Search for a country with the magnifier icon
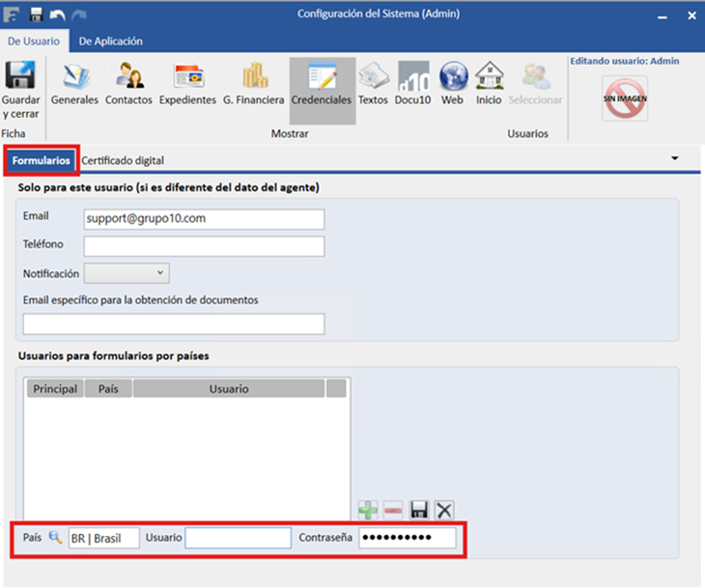The height and width of the screenshot is (588, 705). pos(56,537)
